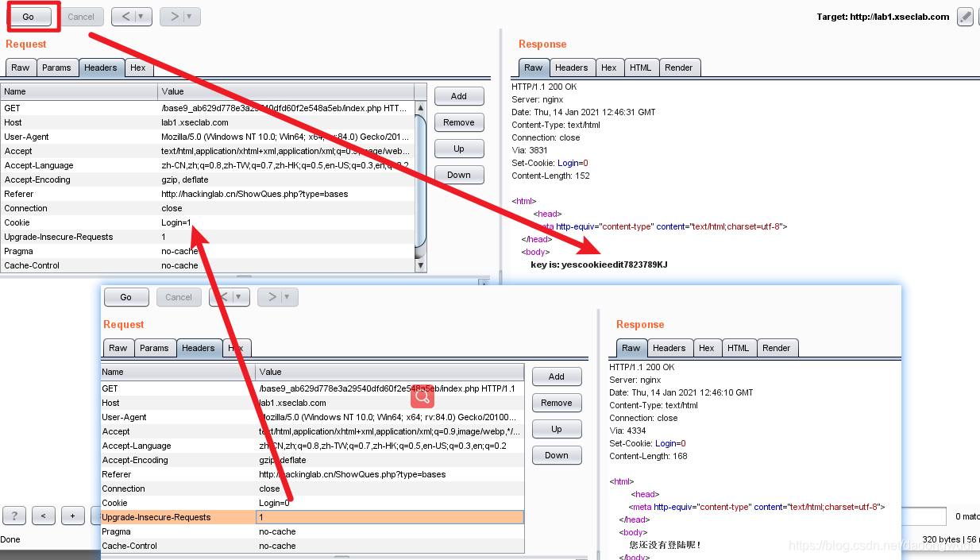The image size is (980, 560).
Task: Click the < previous match button at bottom left
Action: pos(43,516)
